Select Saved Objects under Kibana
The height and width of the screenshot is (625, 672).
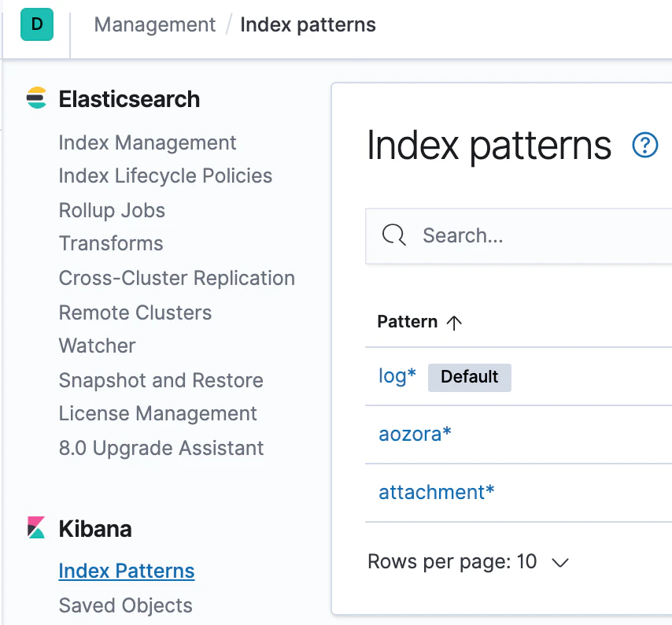[125, 605]
